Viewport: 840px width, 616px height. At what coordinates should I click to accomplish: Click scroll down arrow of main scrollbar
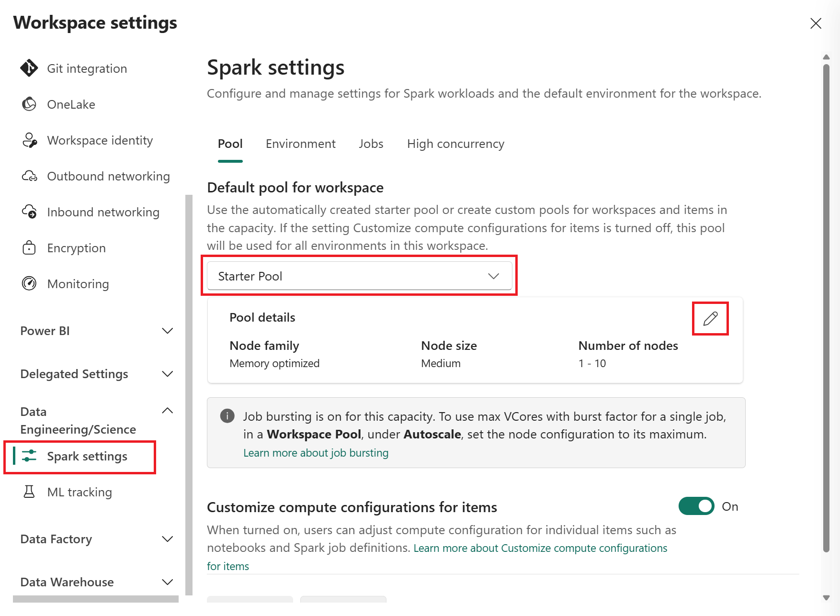(826, 598)
